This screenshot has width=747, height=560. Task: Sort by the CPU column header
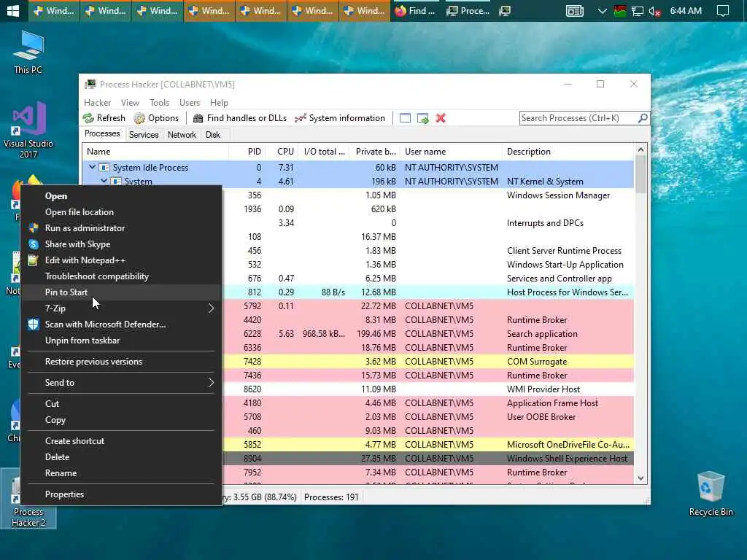[282, 152]
